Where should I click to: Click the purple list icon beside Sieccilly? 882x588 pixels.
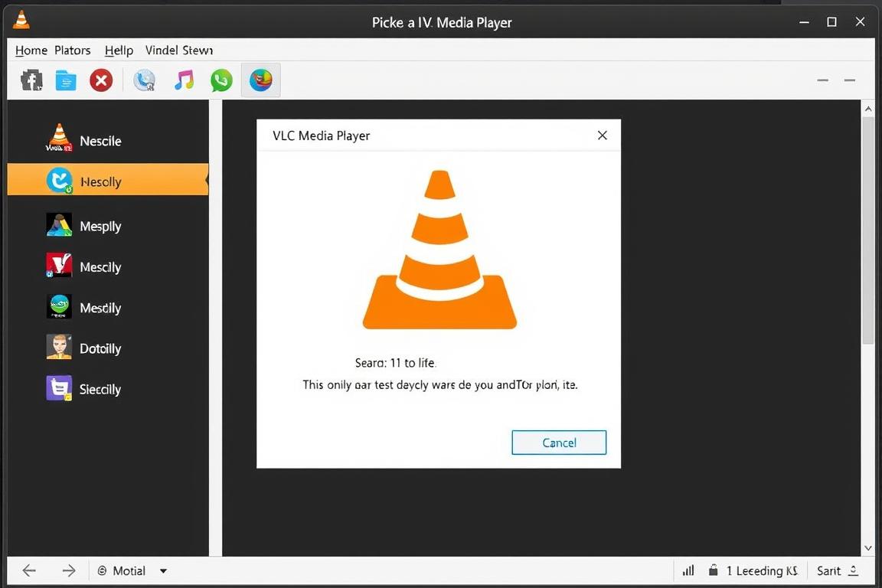click(x=59, y=387)
